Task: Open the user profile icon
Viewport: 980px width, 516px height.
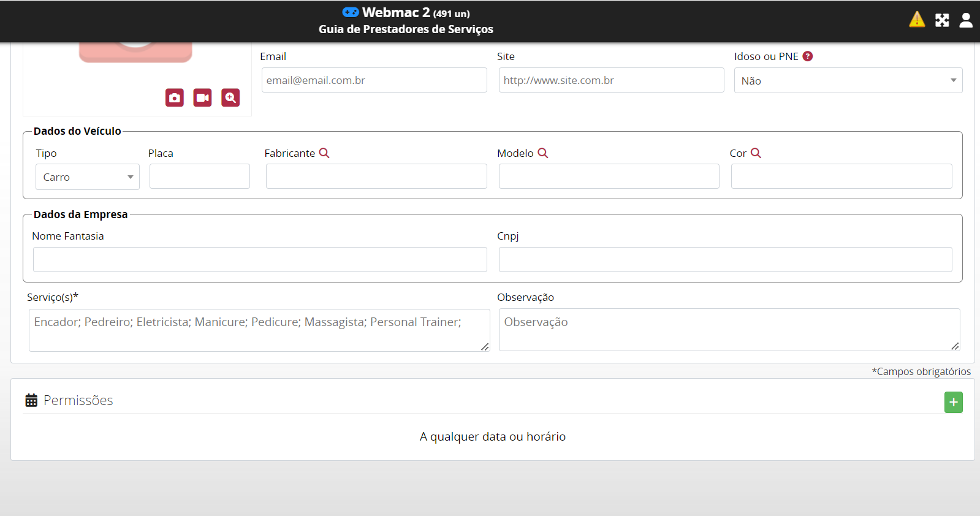Action: (x=966, y=20)
